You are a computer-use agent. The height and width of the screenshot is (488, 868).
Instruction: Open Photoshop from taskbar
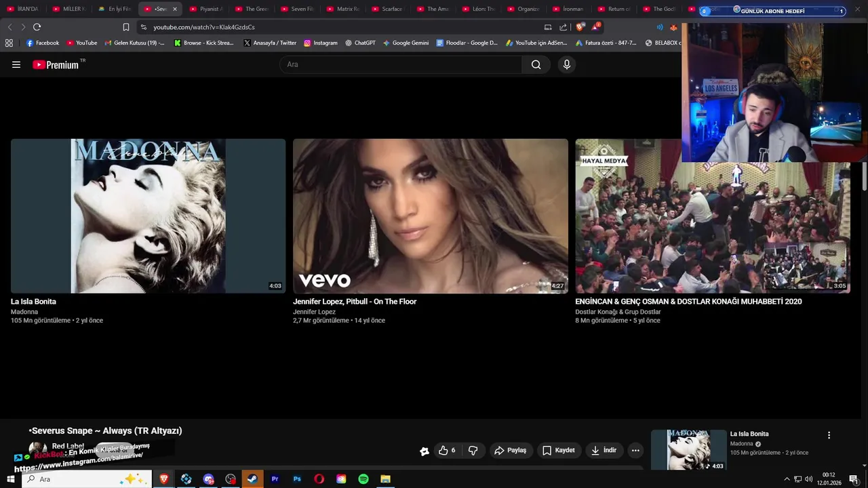point(297,479)
